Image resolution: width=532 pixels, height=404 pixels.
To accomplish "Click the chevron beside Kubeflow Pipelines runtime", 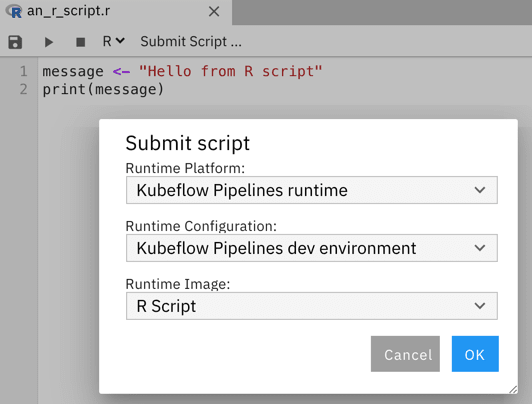I will [480, 190].
